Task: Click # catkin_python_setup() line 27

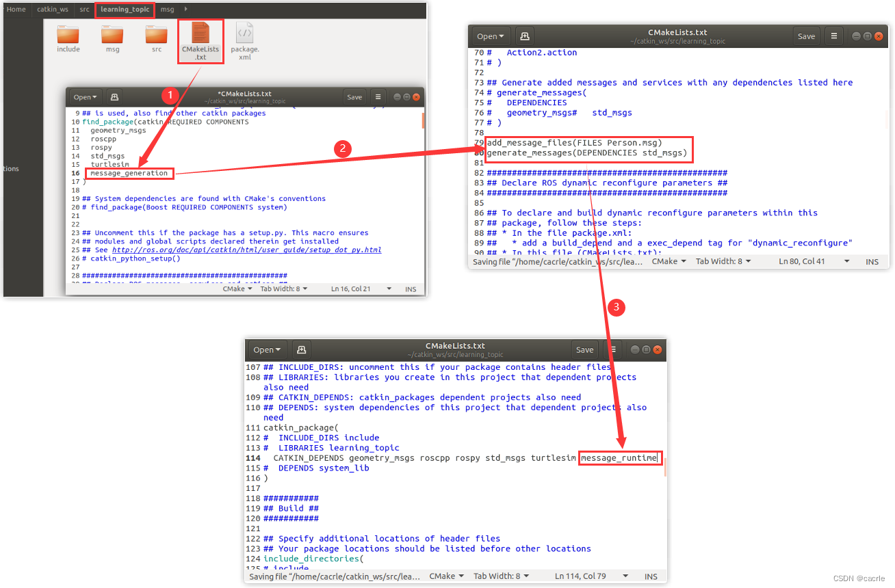Action: (131, 258)
